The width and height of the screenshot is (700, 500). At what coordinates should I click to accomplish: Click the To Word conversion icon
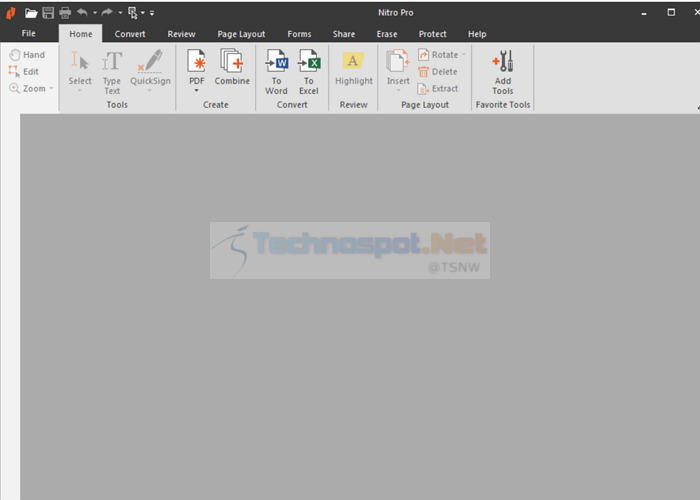[276, 72]
